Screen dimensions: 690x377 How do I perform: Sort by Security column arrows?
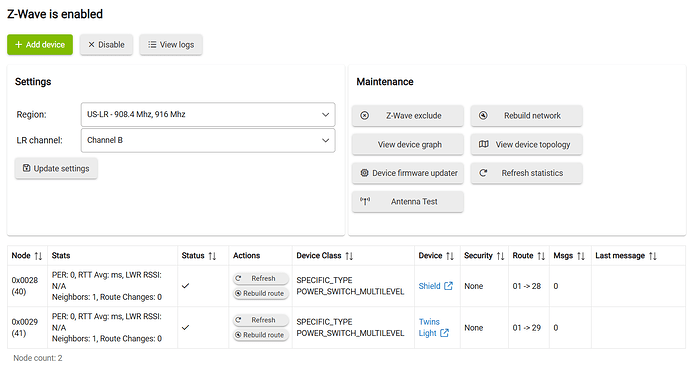[500, 256]
